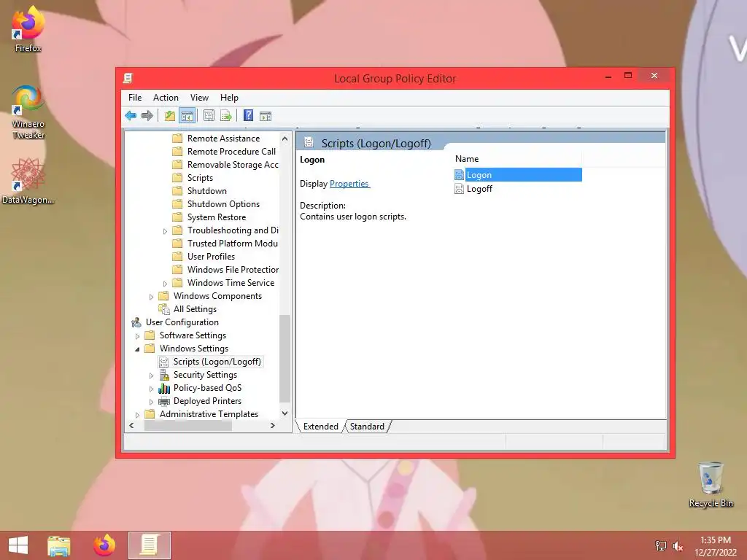Expand Windows Time Service node
The width and height of the screenshot is (747, 560).
pos(166,284)
